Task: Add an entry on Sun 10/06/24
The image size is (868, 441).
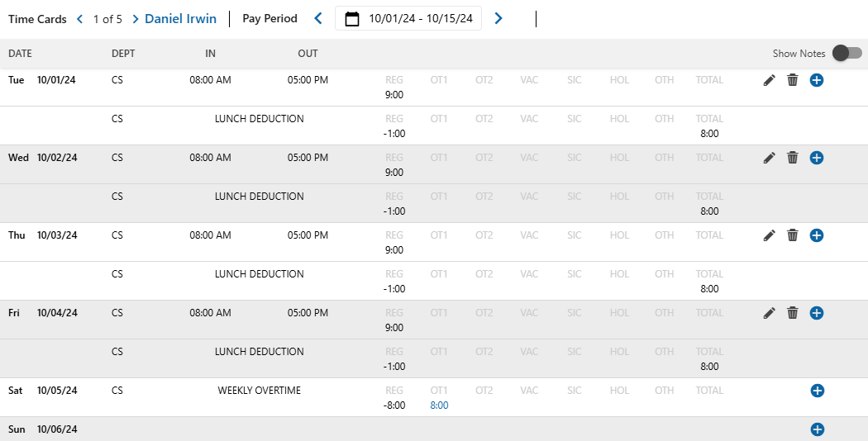Action: click(x=818, y=429)
